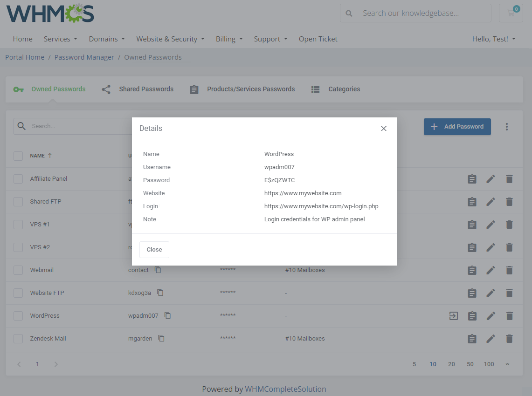Expand the Services dropdown menu
Viewport: 532px width, 396px height.
[x=61, y=39]
